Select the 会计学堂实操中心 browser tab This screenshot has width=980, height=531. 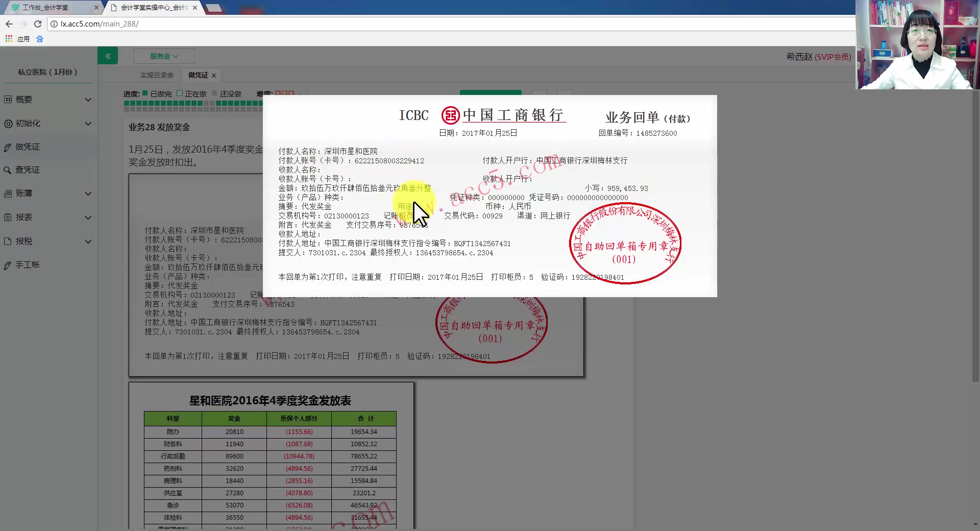pyautogui.click(x=153, y=8)
